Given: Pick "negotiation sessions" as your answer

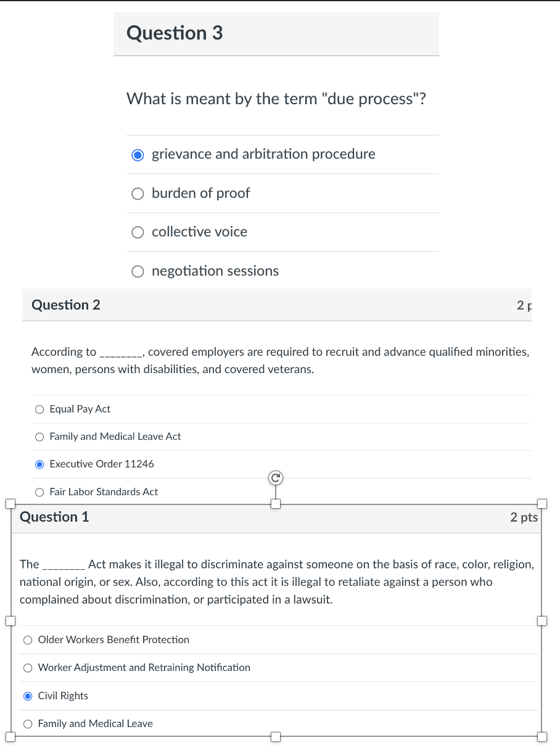Looking at the screenshot, I should (x=138, y=271).
